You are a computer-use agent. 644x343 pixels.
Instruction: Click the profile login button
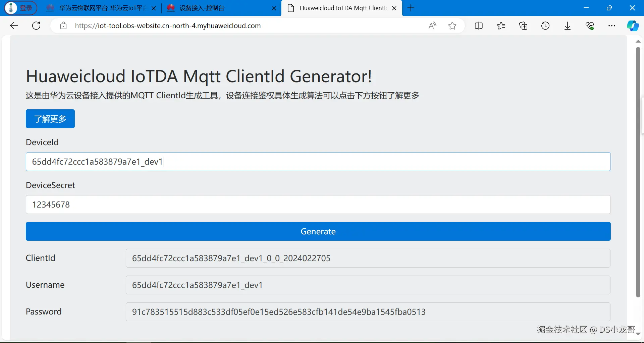[21, 8]
